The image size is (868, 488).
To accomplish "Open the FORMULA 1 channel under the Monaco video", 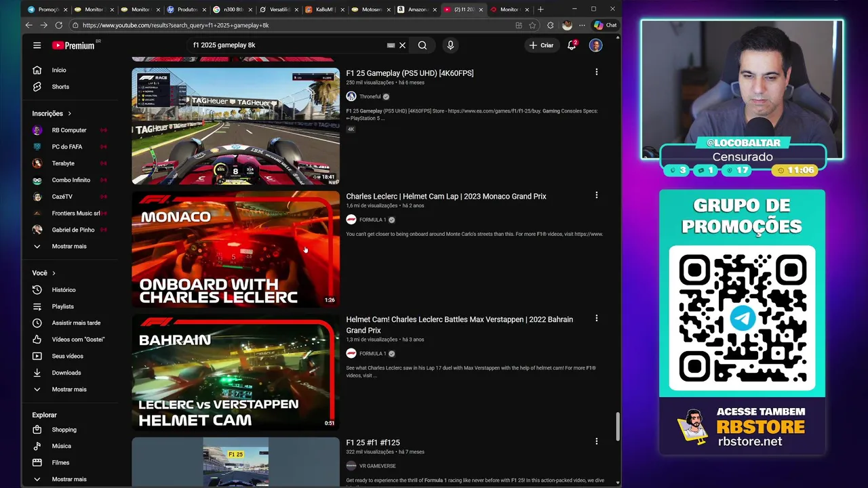I will point(372,220).
